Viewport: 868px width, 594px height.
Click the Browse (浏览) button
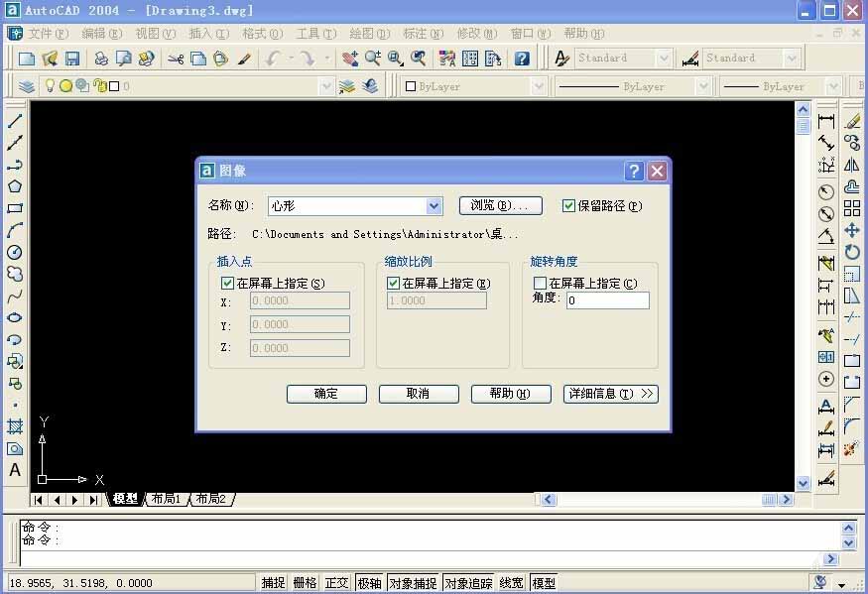(x=500, y=205)
